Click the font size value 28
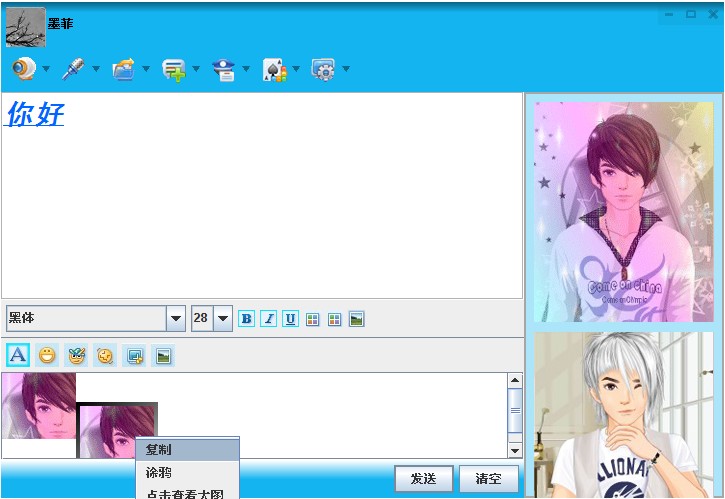 (x=202, y=318)
